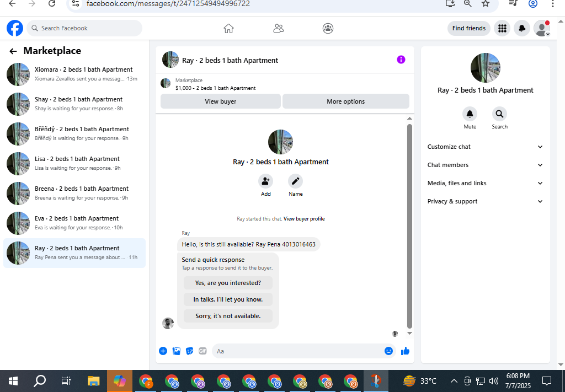Image resolution: width=565 pixels, height=392 pixels.
Task: Open Breena's apartment conversation
Action: [x=74, y=194]
